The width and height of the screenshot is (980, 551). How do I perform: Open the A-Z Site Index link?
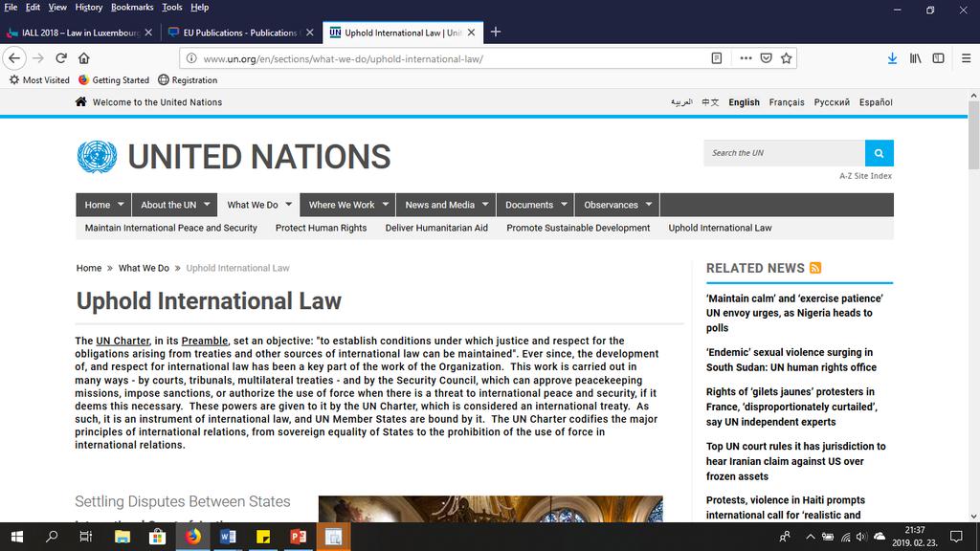(x=865, y=176)
